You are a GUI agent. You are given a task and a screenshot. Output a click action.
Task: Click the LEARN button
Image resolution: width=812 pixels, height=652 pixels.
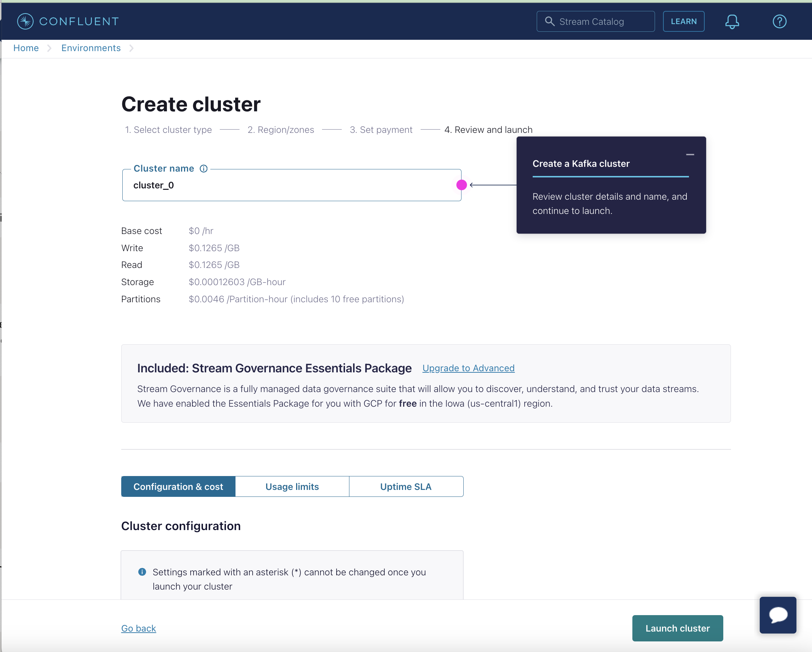coord(683,22)
